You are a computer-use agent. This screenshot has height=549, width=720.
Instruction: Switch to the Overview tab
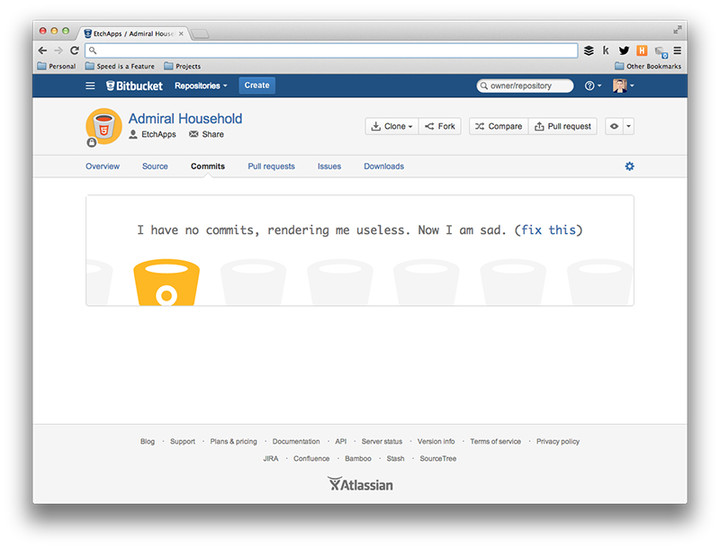click(x=102, y=166)
